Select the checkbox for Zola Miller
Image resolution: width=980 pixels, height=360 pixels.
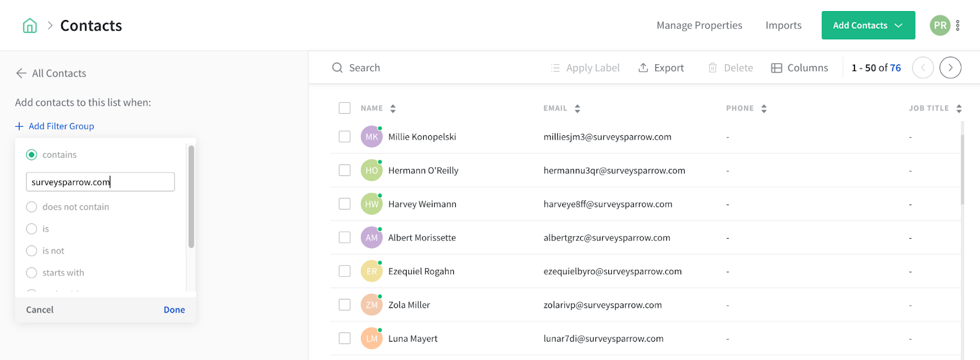click(x=345, y=305)
